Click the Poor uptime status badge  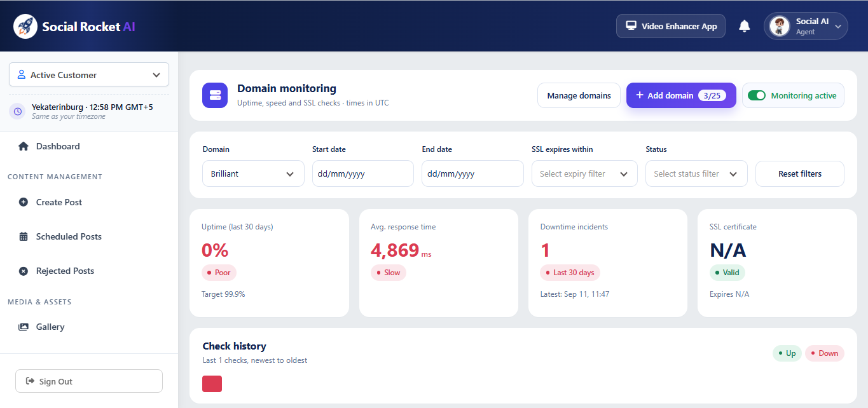pyautogui.click(x=219, y=273)
